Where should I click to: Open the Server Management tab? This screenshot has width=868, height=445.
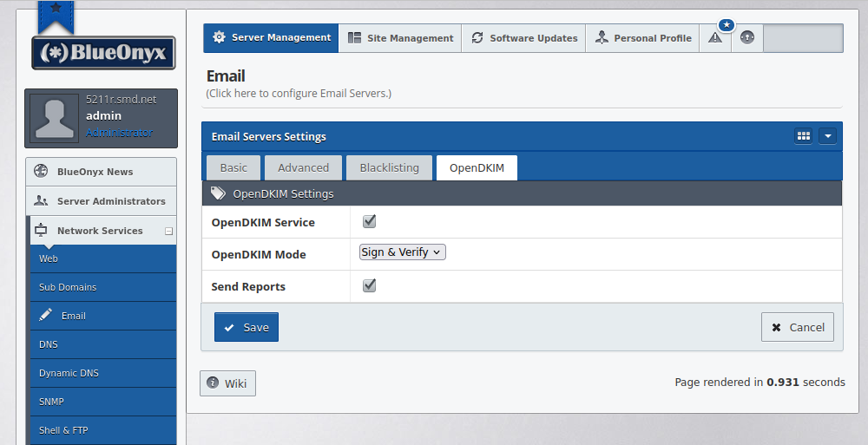(271, 37)
